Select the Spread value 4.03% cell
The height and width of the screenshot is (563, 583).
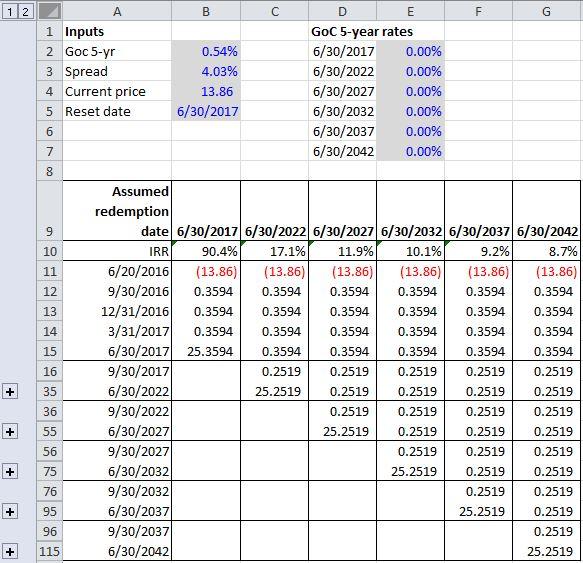point(206,71)
